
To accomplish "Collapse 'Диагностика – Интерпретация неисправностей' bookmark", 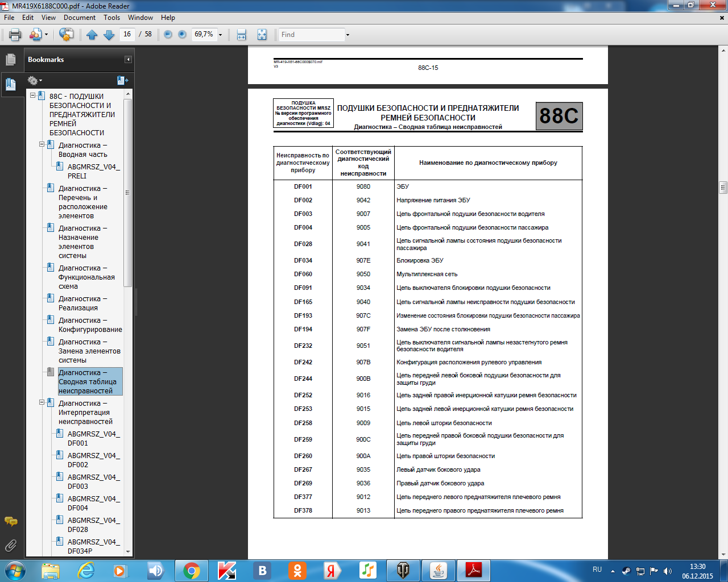I will (42, 403).
